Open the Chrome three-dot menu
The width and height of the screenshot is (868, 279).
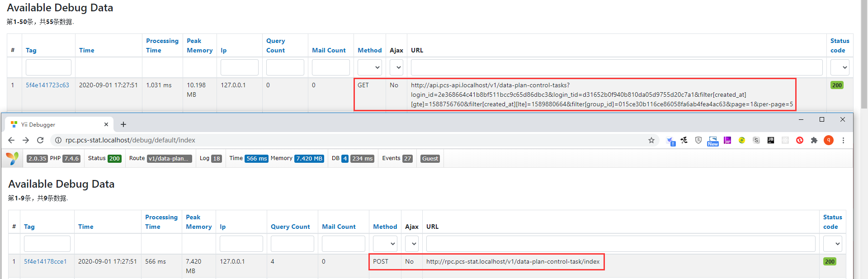point(843,140)
